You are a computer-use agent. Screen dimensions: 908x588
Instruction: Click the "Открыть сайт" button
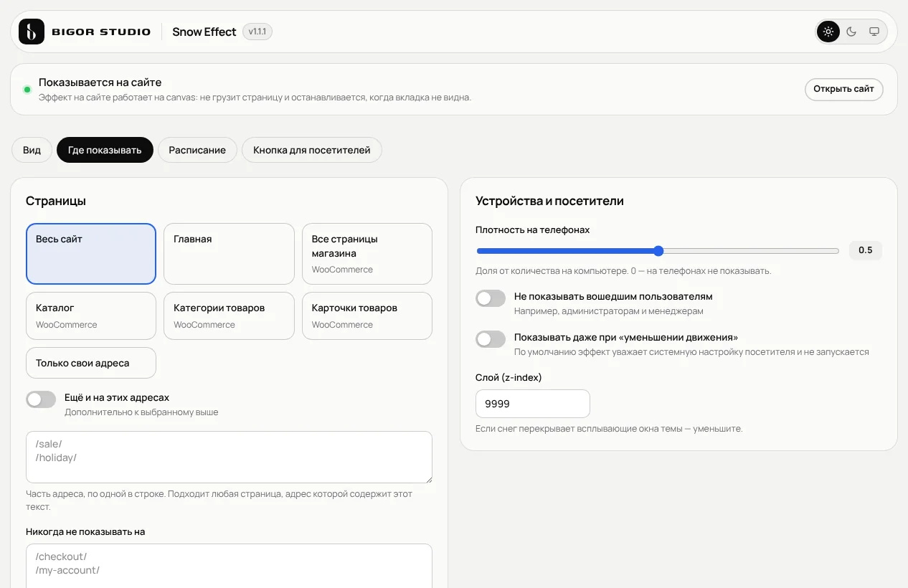[843, 89]
